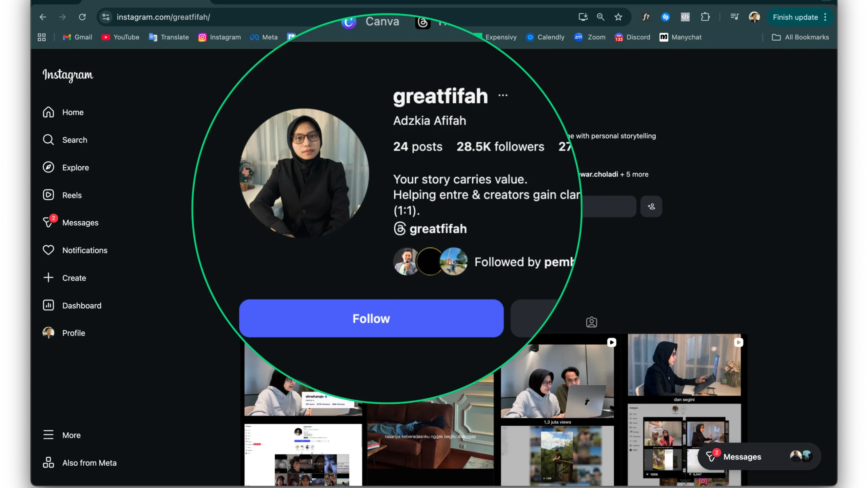Click the Instagram logo in the sidebar
Image resolution: width=868 pixels, height=488 pixels.
[68, 75]
